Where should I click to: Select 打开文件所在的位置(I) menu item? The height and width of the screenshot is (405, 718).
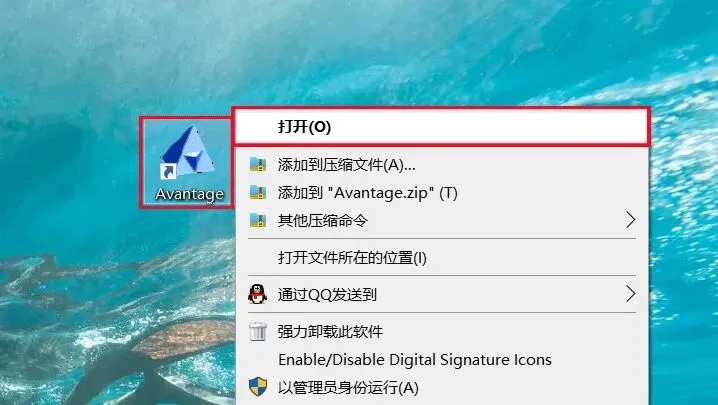(442, 257)
